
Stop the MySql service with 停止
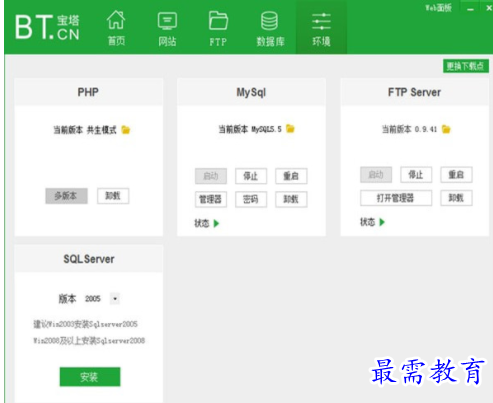(251, 176)
